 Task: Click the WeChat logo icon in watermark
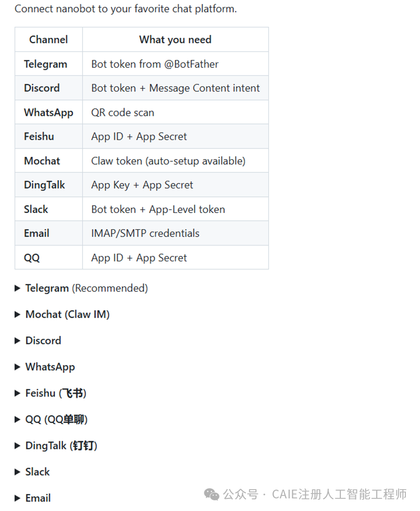click(212, 495)
